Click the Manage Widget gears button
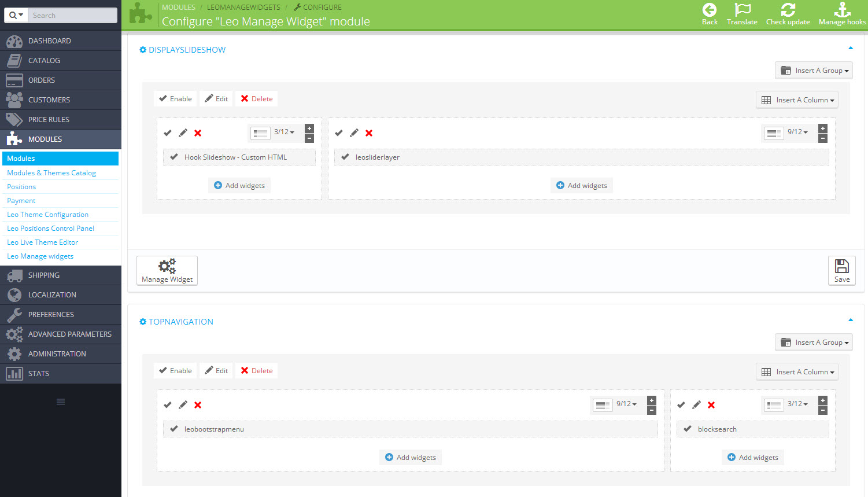This screenshot has width=868, height=497. tap(167, 271)
